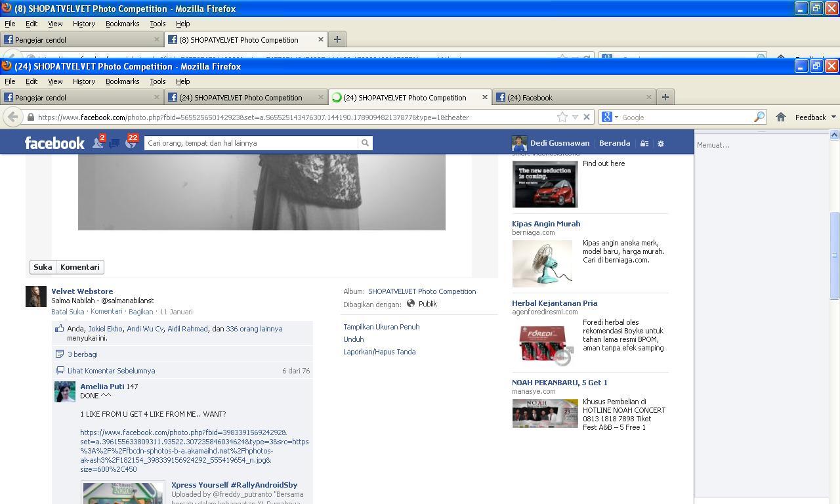Viewport: 840px width, 504px height.
Task: Click Laporkan/Hapus Tanda link
Action: point(379,352)
